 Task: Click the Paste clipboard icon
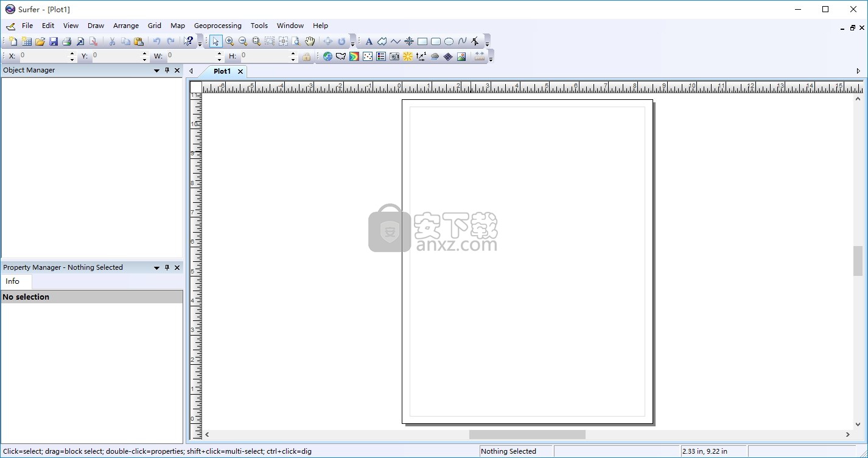click(139, 41)
